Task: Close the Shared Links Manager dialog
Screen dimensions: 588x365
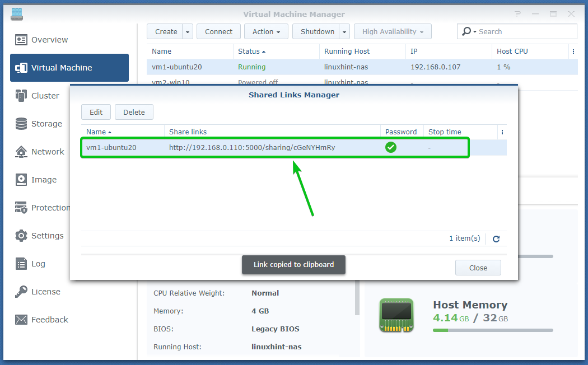Action: (x=478, y=268)
